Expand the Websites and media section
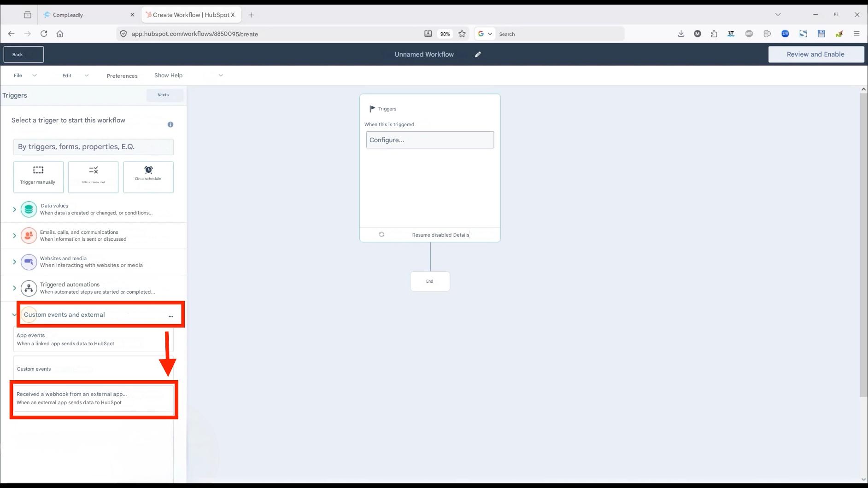The height and width of the screenshot is (488, 868). click(x=14, y=261)
